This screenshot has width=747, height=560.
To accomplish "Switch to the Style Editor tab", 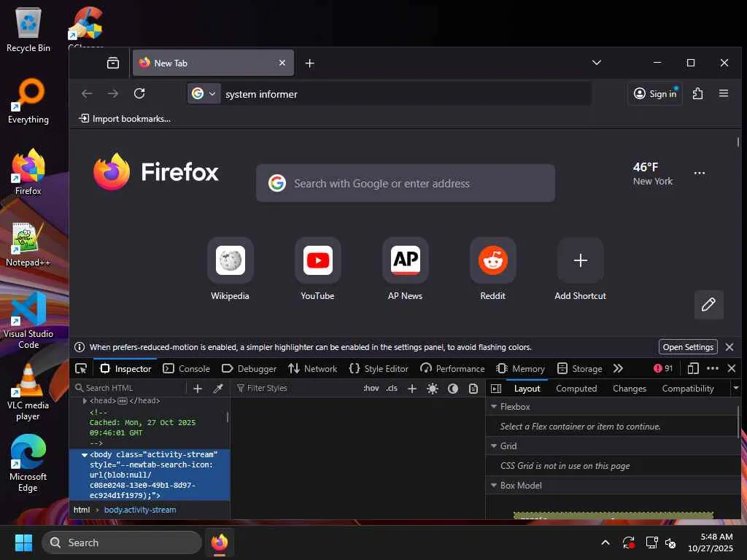I will [379, 368].
